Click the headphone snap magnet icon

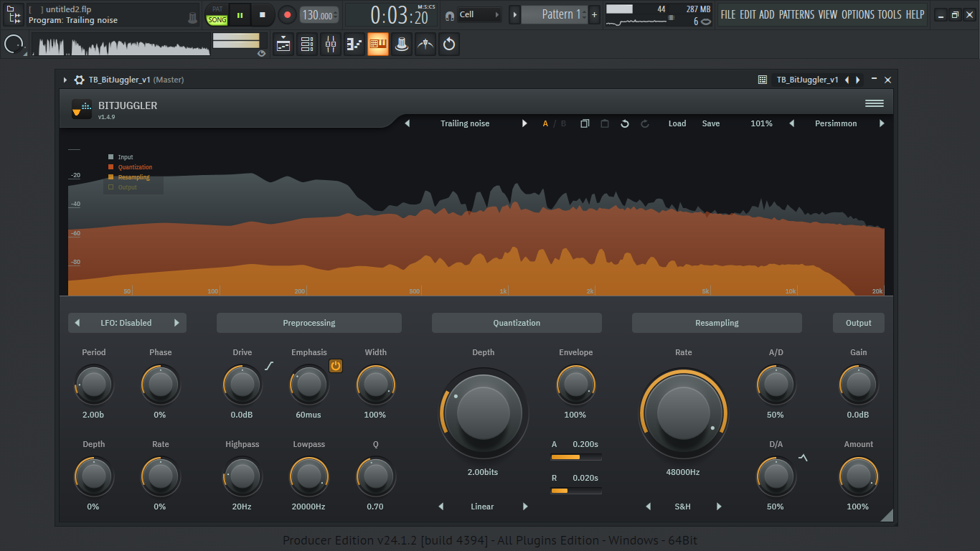[449, 15]
